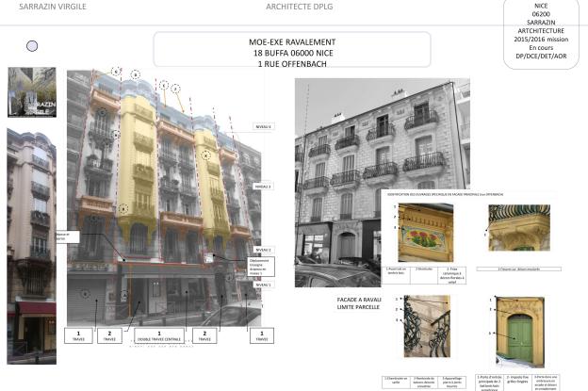
Task: Click the SARRAZIN VIRGILE header text
Action: pyautogui.click(x=53, y=7)
